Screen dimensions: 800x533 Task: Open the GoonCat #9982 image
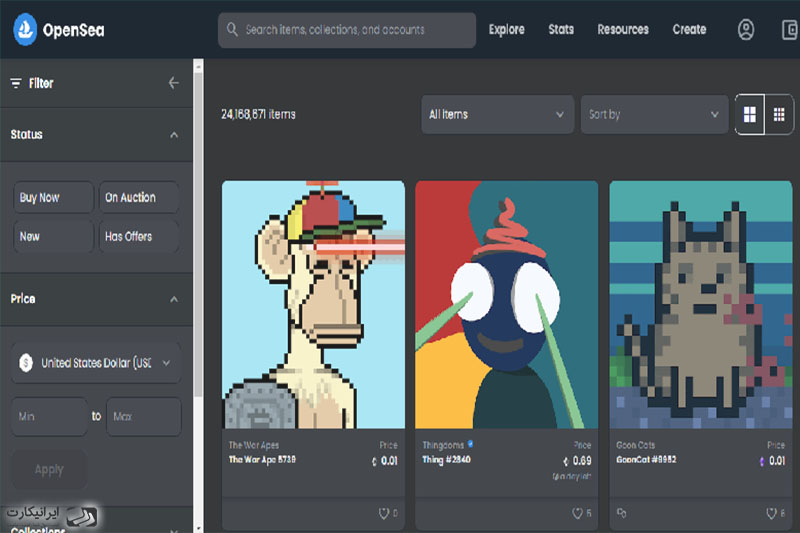coord(701,304)
